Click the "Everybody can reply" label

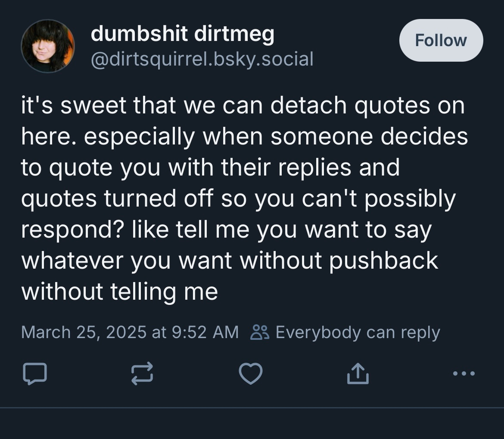pyautogui.click(x=358, y=332)
